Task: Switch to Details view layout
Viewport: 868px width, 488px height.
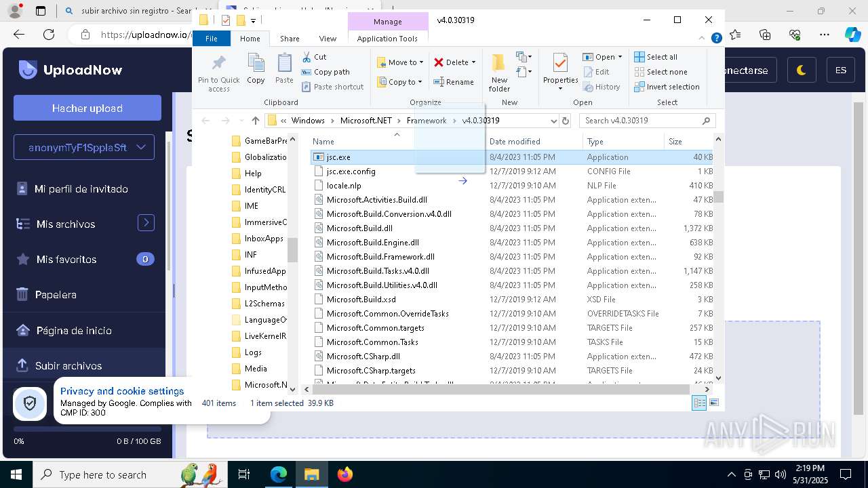Action: [x=699, y=403]
